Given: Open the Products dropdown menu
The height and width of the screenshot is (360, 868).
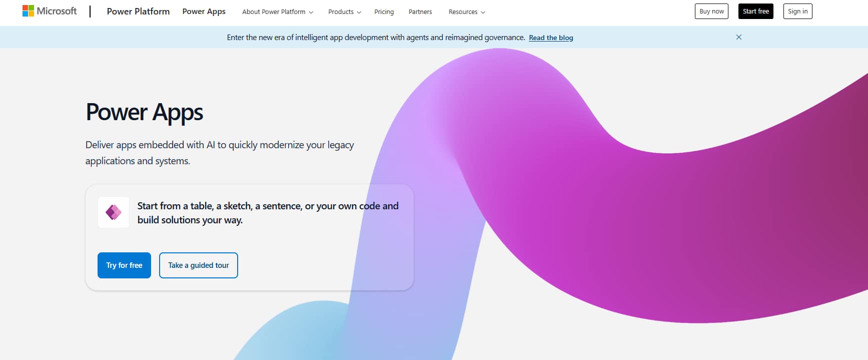Looking at the screenshot, I should 344,12.
